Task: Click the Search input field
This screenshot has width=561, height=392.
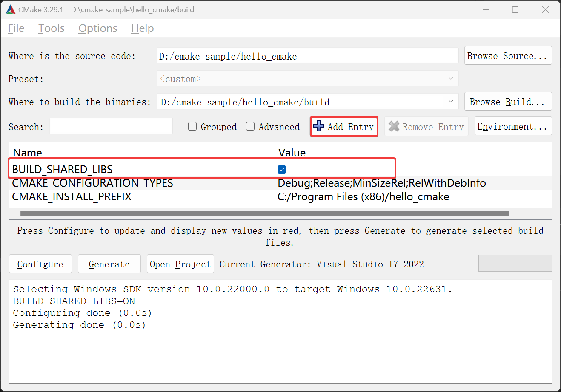Action: point(111,126)
